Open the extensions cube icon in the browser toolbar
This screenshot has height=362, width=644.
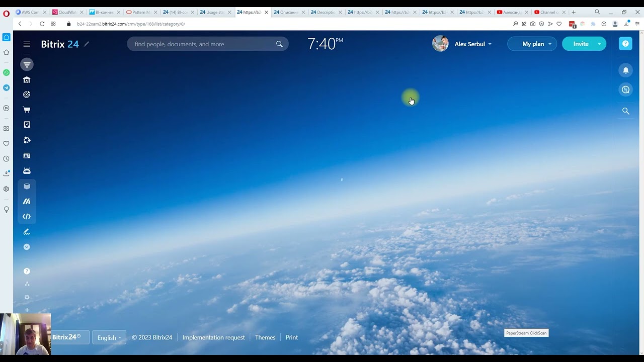pos(604,24)
